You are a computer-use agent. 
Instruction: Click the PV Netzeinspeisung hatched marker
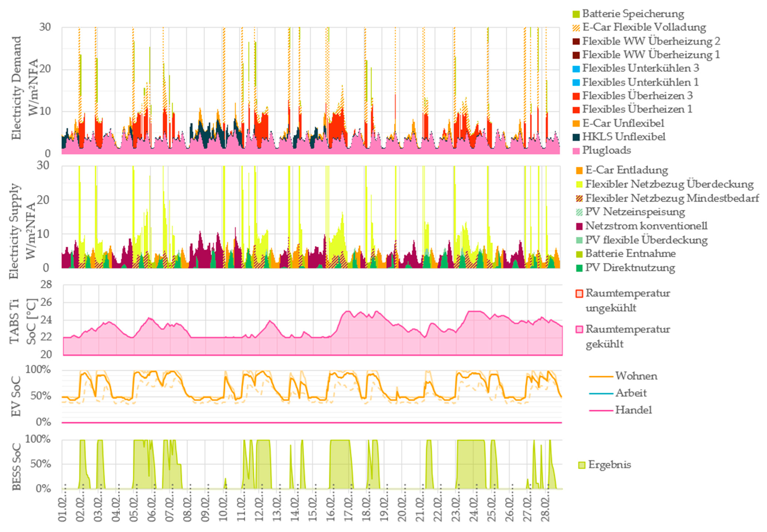pos(579,212)
